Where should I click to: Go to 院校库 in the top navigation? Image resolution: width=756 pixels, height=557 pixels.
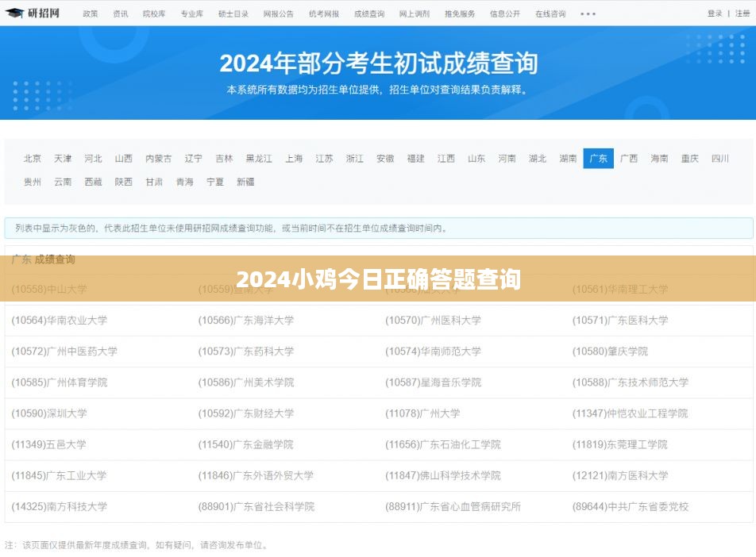pos(154,14)
